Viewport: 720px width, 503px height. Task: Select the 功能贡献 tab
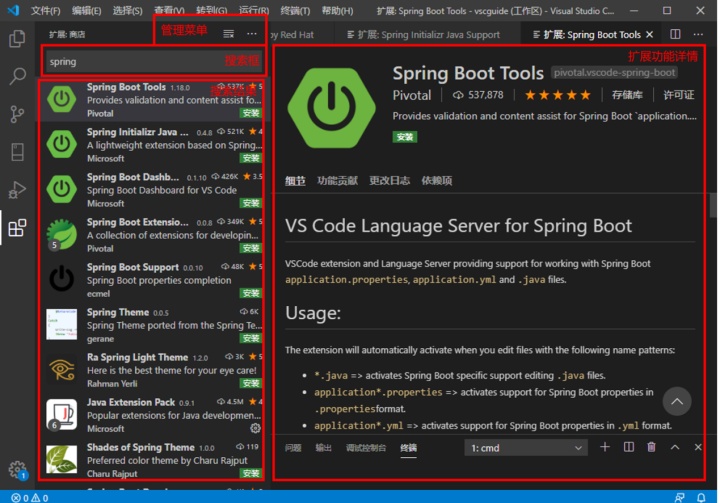337,181
